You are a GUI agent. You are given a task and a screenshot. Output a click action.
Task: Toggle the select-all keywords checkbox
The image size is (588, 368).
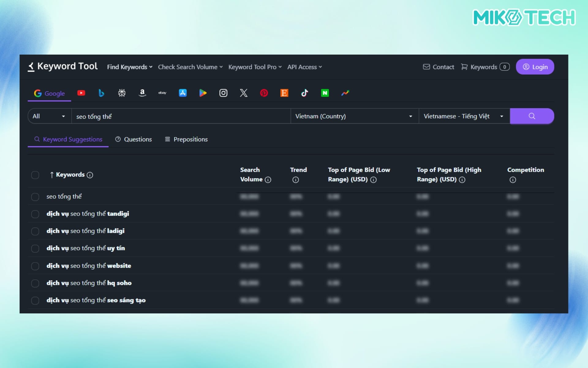pyautogui.click(x=35, y=175)
